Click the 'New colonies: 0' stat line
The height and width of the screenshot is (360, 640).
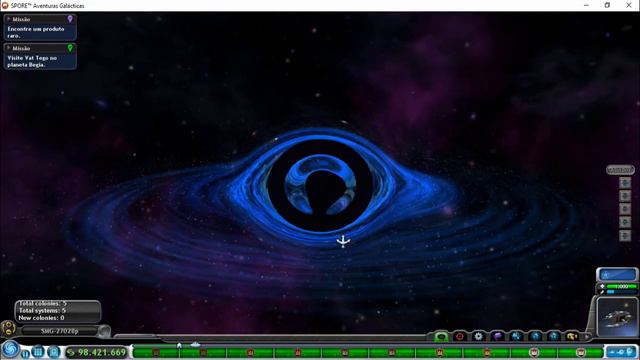[42, 318]
